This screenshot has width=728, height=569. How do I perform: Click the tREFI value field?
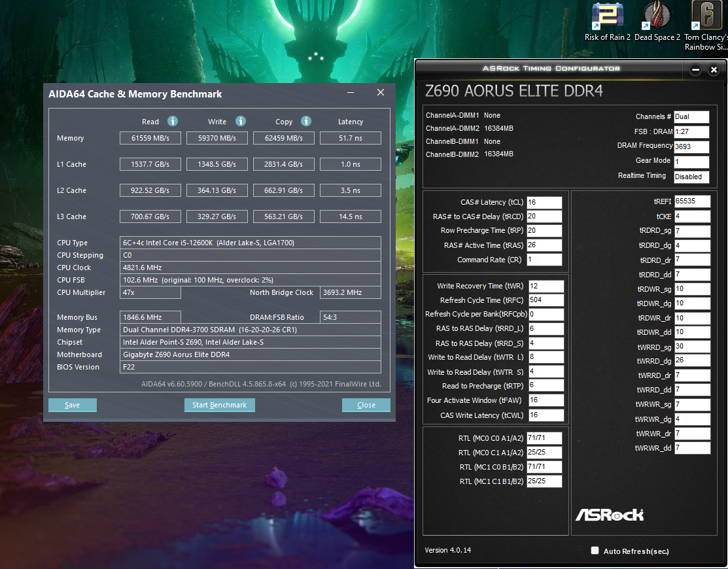pyautogui.click(x=692, y=201)
